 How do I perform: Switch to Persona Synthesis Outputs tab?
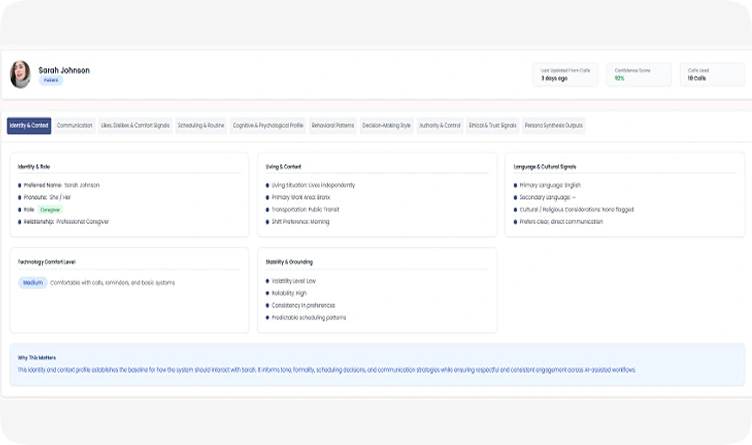pos(553,126)
